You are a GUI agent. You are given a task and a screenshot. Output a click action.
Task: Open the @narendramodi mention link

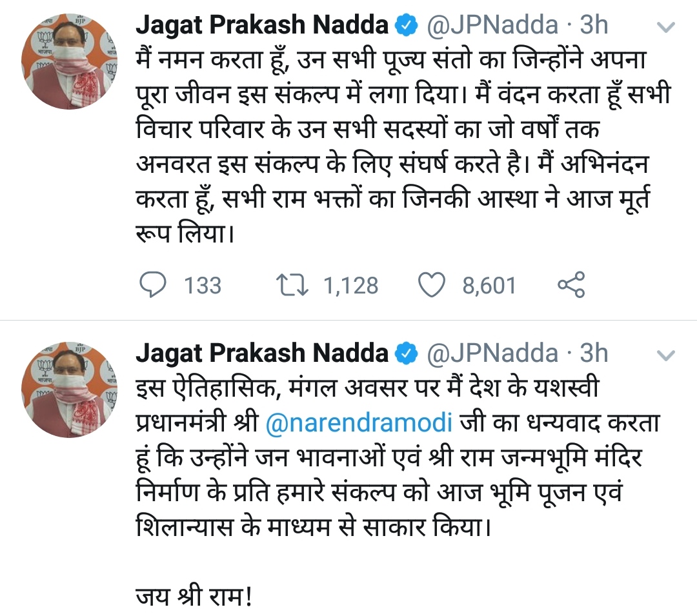click(359, 422)
